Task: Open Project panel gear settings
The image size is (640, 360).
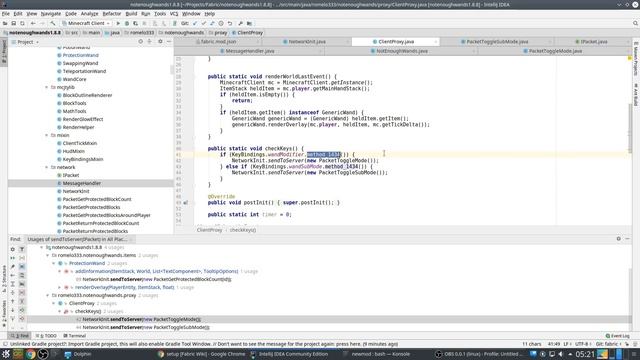Action: click(x=160, y=42)
